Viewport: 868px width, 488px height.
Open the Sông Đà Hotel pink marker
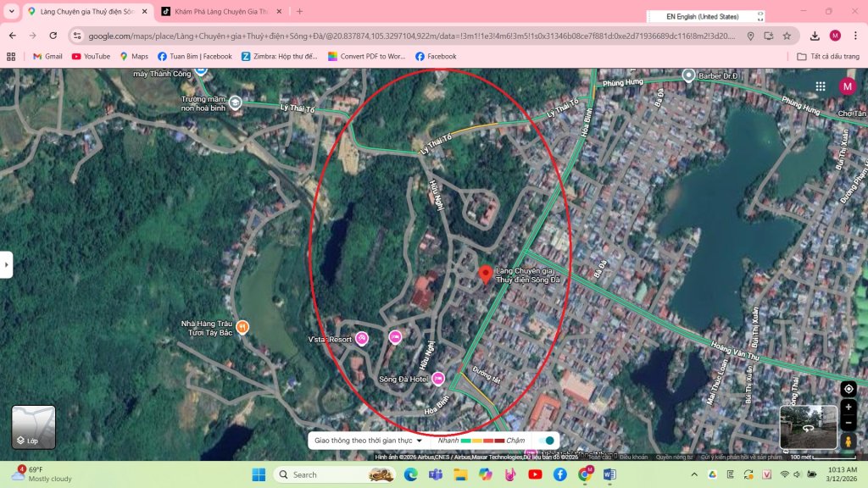pos(438,379)
